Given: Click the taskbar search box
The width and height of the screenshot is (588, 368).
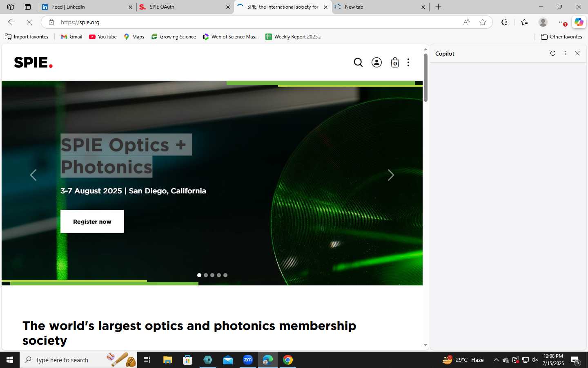Looking at the screenshot, I should pos(78,360).
